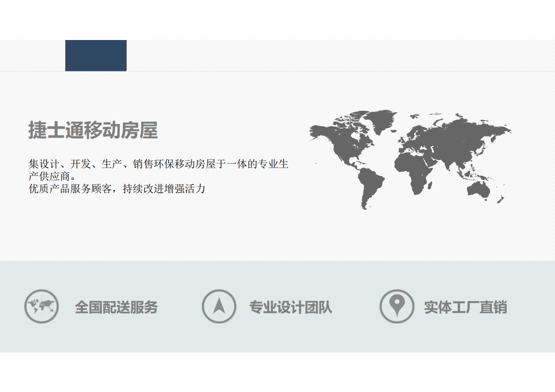Click the 实体工厂直销 label
The width and height of the screenshot is (555, 392).
pyautogui.click(x=465, y=307)
